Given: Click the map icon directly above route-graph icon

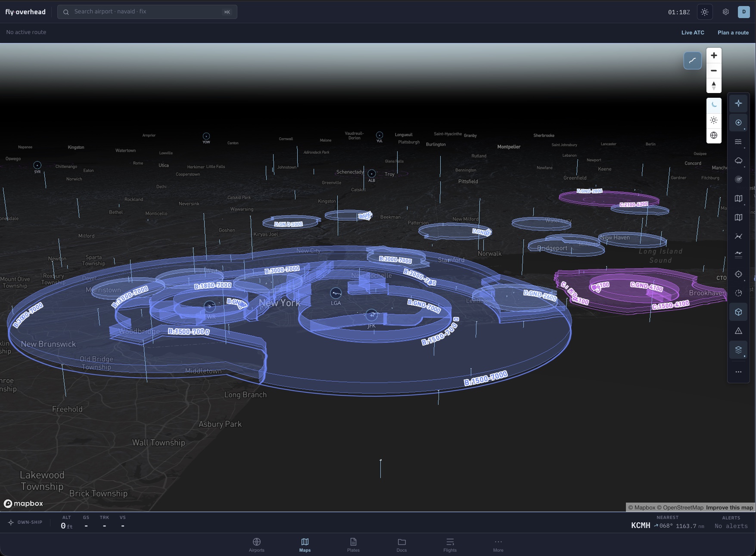Looking at the screenshot, I should tap(738, 217).
